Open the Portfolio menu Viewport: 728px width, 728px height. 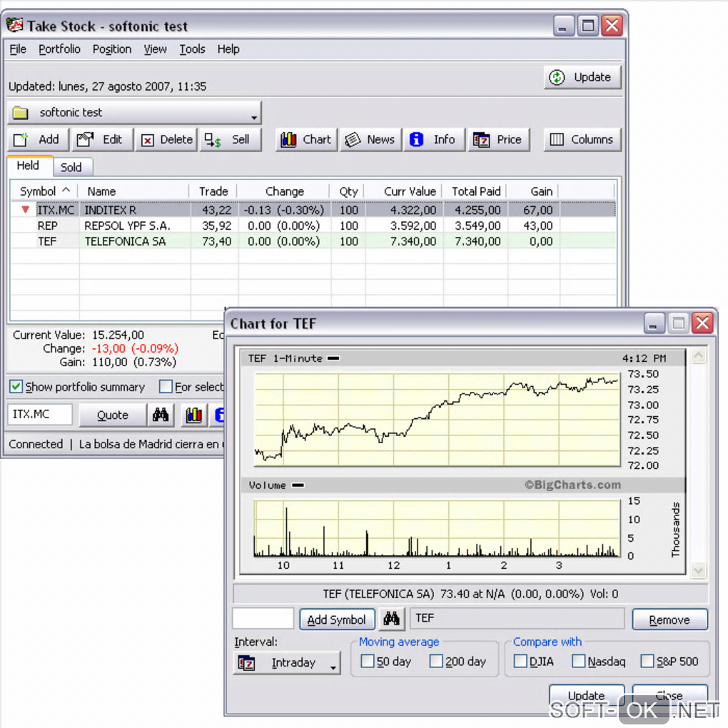pyautogui.click(x=59, y=49)
